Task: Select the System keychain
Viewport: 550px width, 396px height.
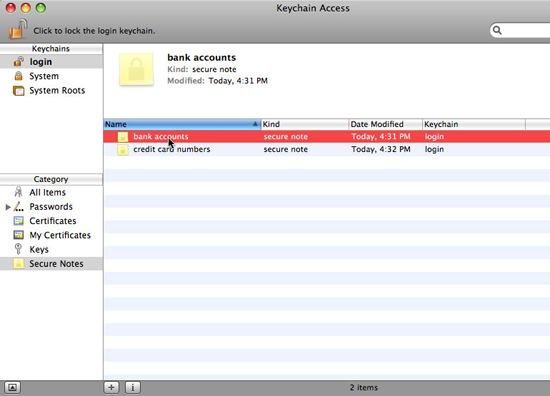Action: point(51,76)
